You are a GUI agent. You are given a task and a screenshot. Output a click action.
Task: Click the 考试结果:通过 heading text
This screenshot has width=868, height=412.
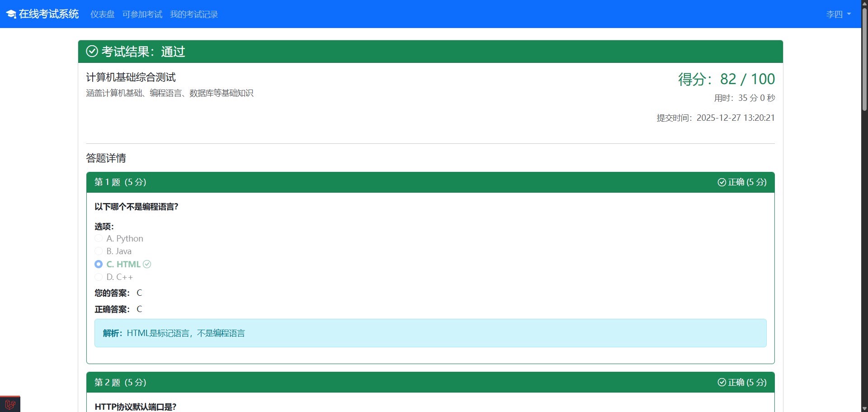click(143, 52)
